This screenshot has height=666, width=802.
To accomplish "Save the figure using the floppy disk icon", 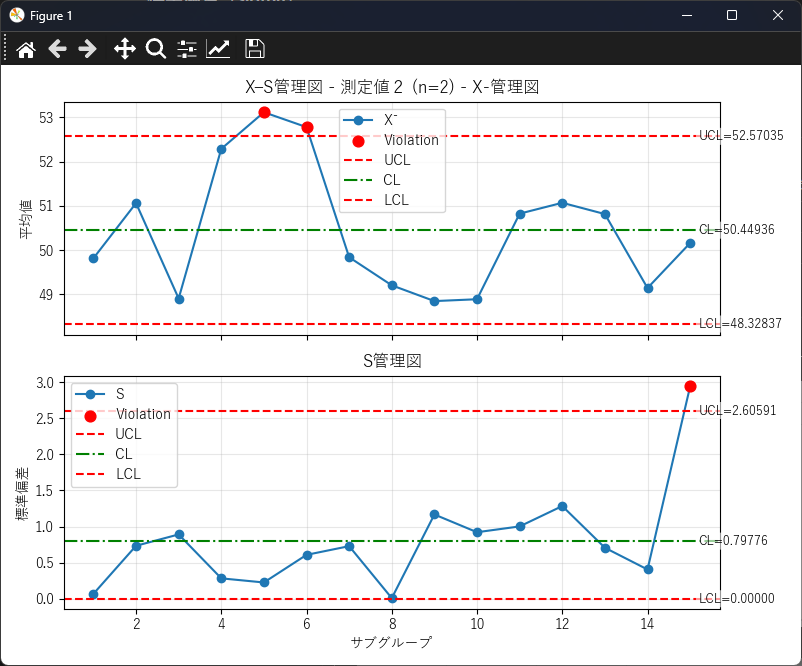I will pyautogui.click(x=255, y=49).
